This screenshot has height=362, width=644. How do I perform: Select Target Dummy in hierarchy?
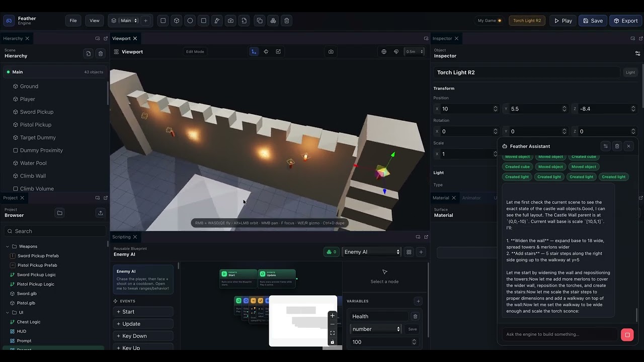(38, 137)
